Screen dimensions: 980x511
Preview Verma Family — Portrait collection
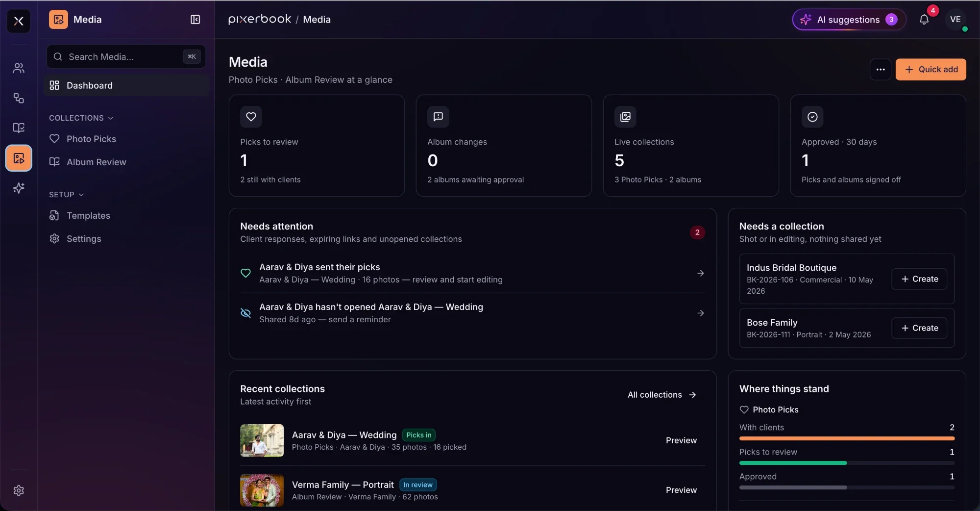[681, 490]
